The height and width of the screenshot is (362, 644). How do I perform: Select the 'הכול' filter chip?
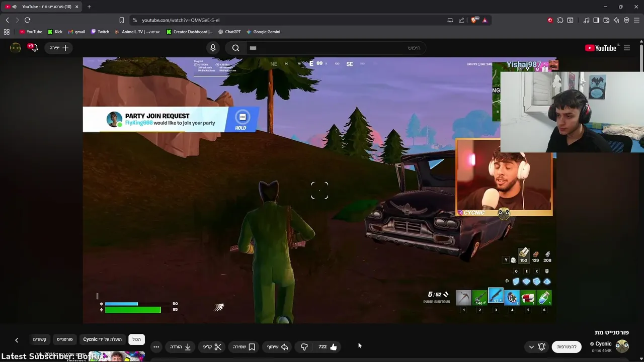[136, 339]
